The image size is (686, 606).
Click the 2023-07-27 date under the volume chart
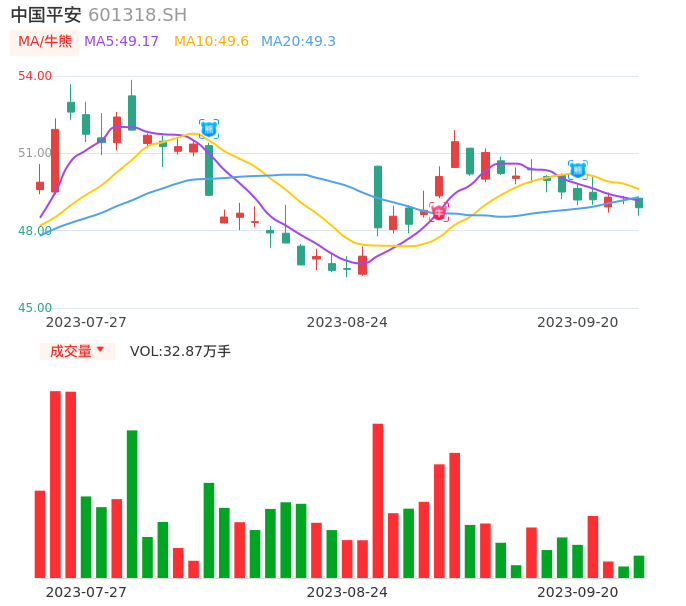pos(86,592)
